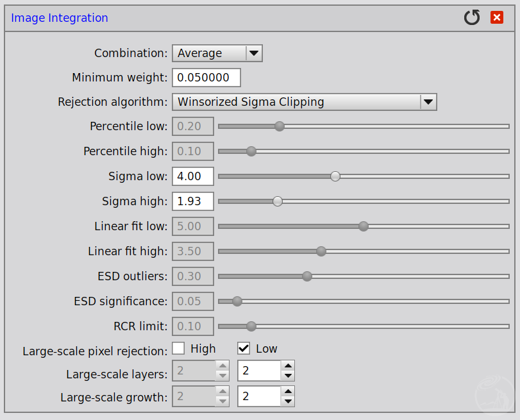Screen dimensions: 520x420
Task: Click the Low large-scale growth number field
Action: [259, 396]
